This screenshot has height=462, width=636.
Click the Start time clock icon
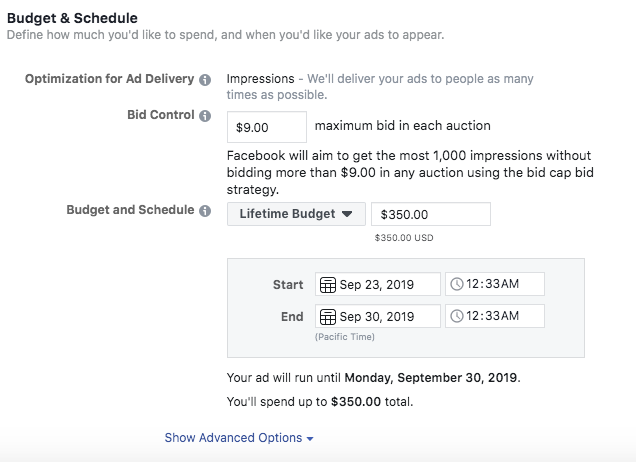(x=457, y=284)
